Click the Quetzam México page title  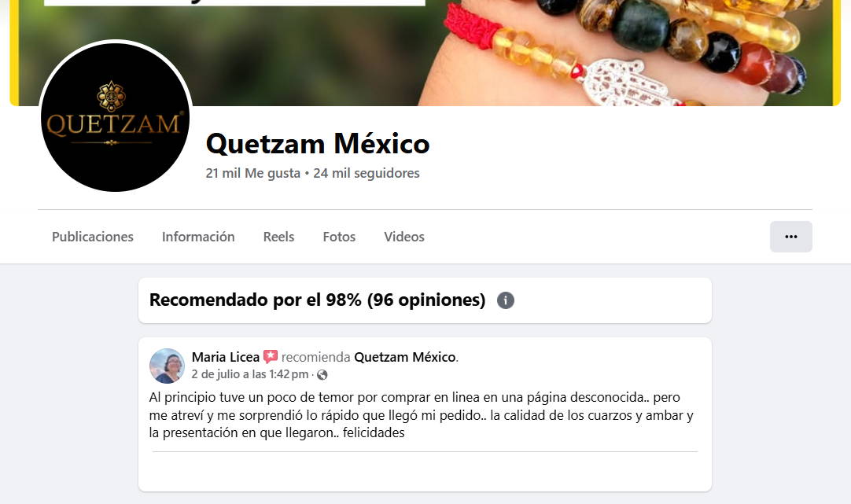tap(318, 144)
